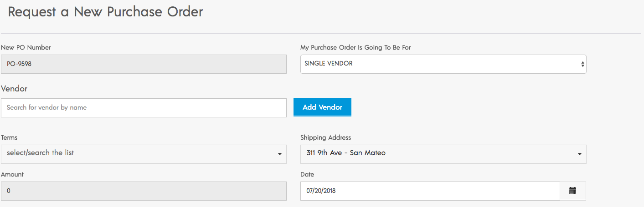Open the 311 9th Ave - San Mateo dropdown
Image resolution: width=644 pixels, height=207 pixels.
[x=443, y=154]
